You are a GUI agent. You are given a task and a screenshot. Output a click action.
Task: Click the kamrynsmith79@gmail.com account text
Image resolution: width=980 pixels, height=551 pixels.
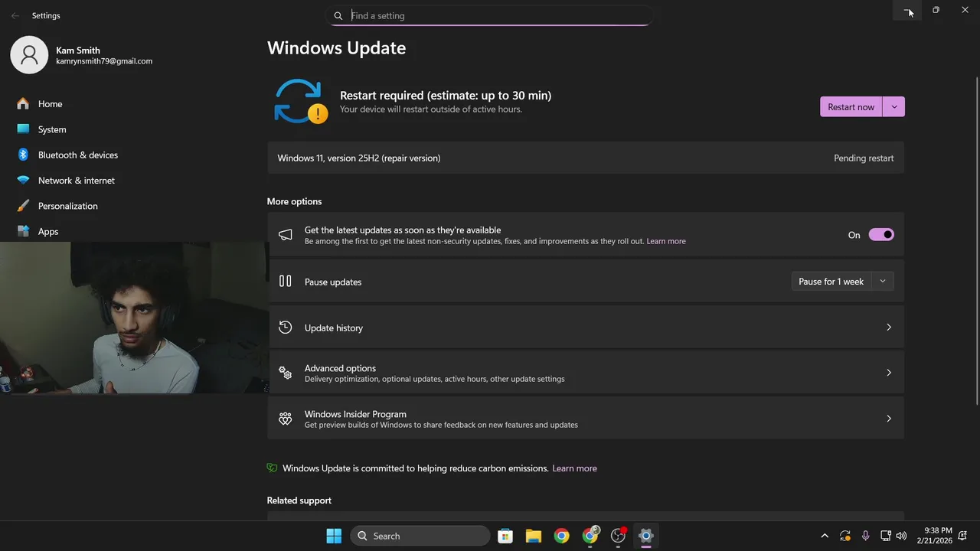point(104,61)
